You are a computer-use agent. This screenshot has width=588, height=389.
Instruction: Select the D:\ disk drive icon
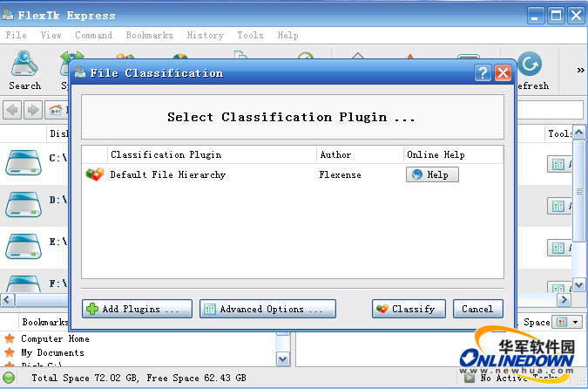coord(24,204)
